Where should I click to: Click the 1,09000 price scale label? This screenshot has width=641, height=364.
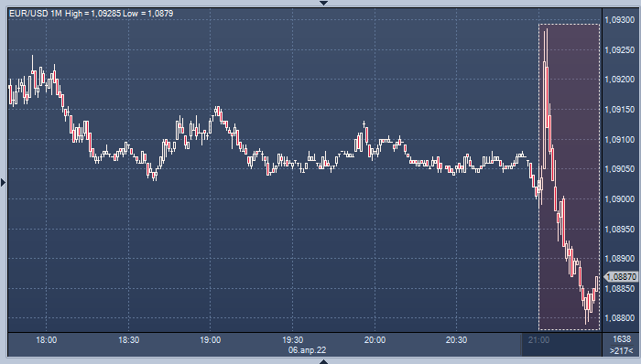pyautogui.click(x=619, y=199)
